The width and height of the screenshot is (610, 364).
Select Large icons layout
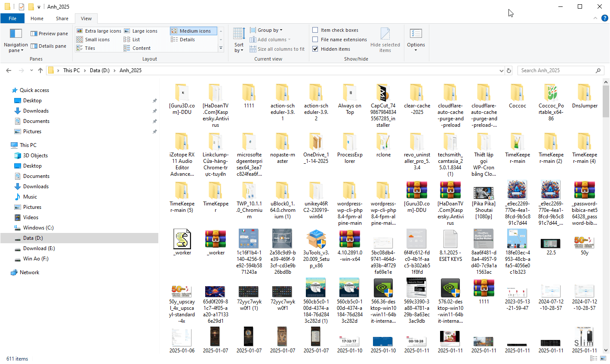141,31
